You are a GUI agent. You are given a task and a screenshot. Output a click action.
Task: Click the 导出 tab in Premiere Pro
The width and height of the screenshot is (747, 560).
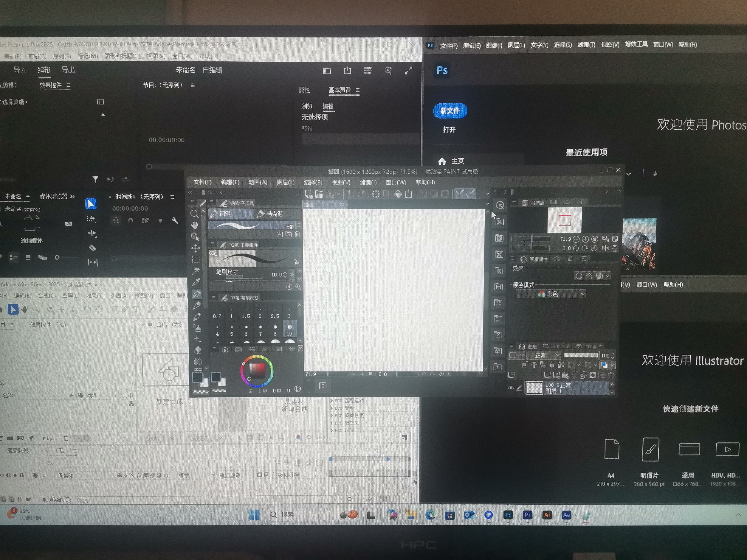tap(68, 70)
